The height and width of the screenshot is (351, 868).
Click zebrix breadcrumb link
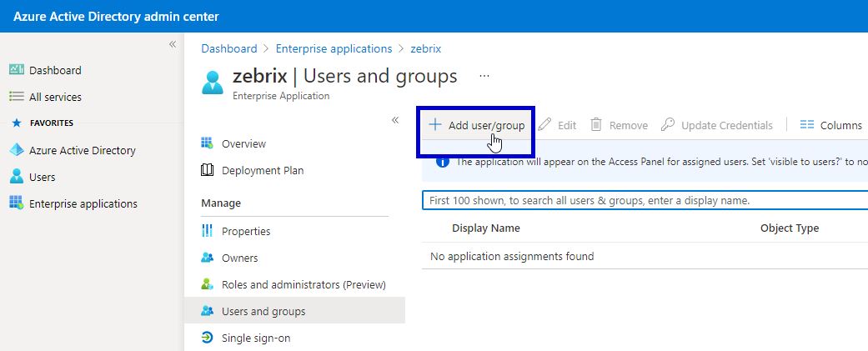[x=426, y=48]
